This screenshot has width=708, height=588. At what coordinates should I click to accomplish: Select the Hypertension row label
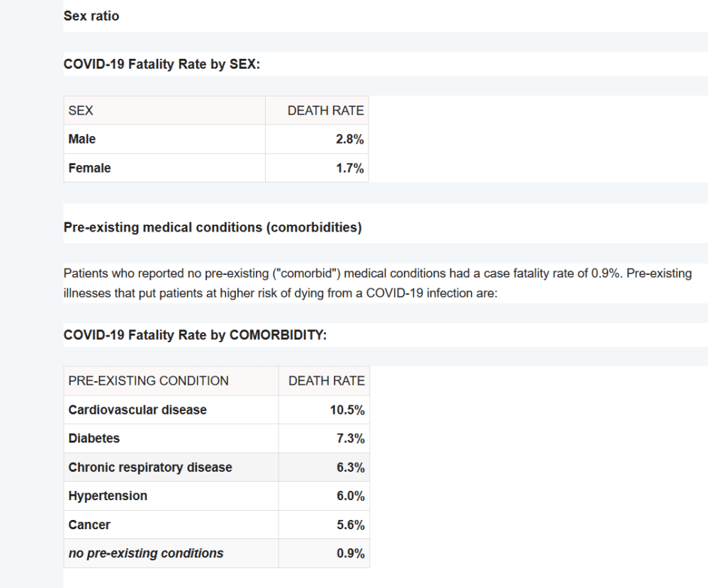tap(108, 496)
